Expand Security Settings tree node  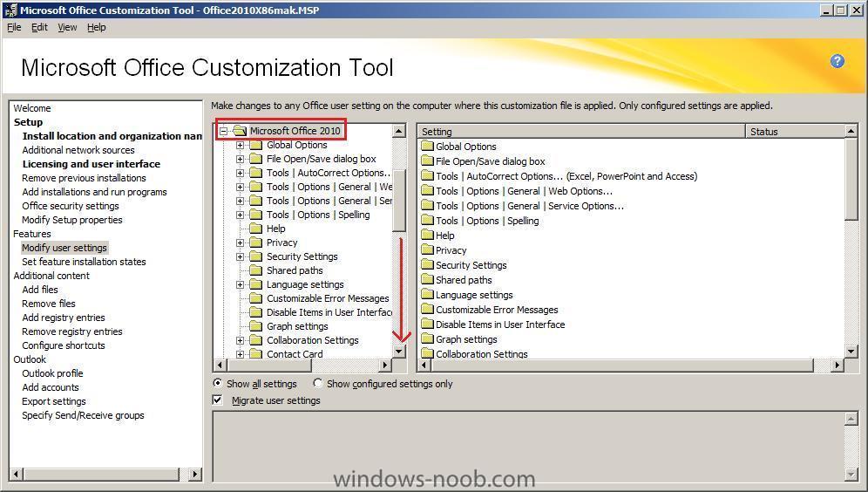pyautogui.click(x=240, y=256)
